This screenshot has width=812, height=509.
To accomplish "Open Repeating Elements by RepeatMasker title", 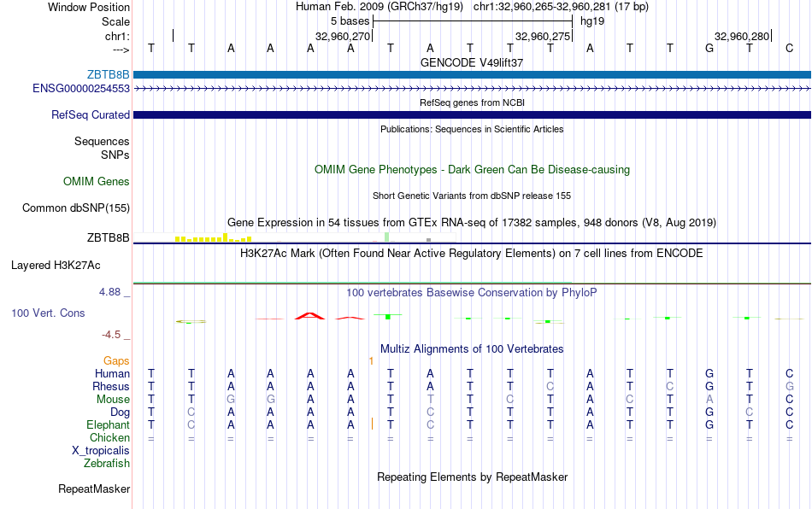I will pyautogui.click(x=472, y=477).
